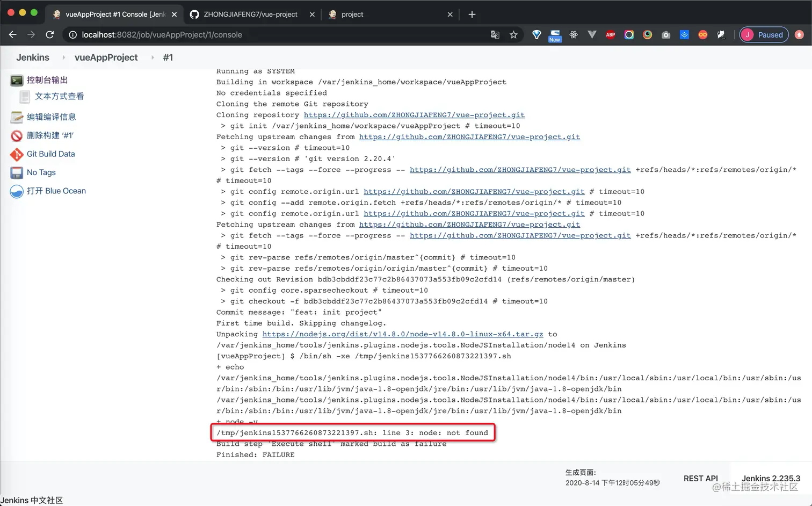Open a new browser tab with plus
The height and width of the screenshot is (506, 812).
click(472, 15)
